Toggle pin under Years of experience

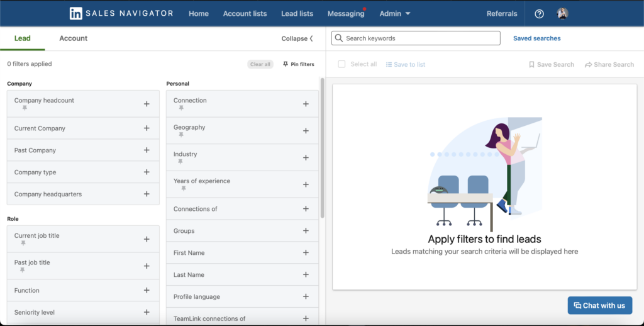click(x=184, y=188)
